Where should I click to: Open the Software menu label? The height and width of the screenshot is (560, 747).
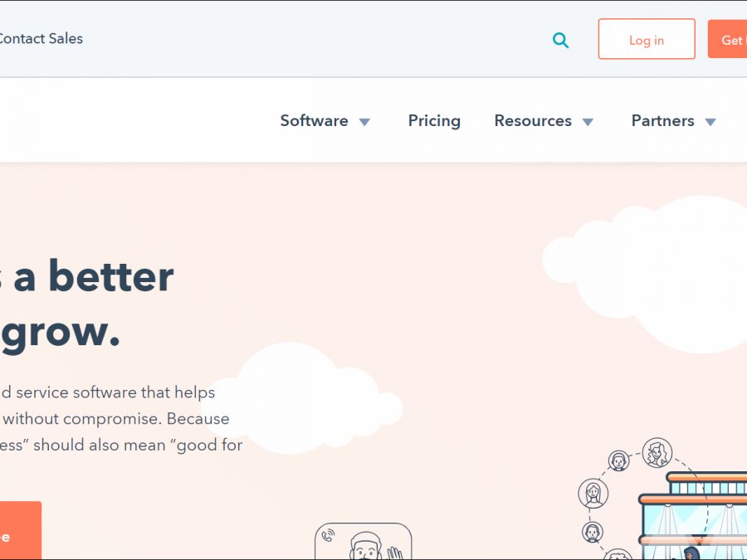tap(314, 121)
